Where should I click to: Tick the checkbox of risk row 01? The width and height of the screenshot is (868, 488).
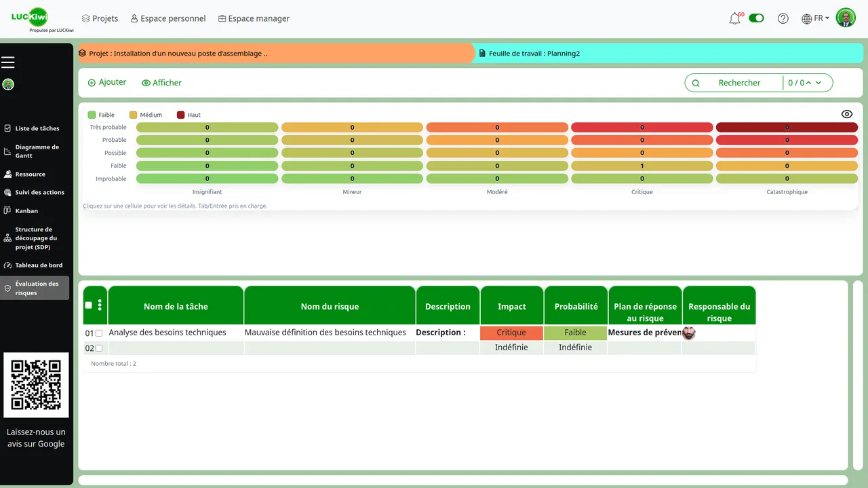[x=98, y=333]
